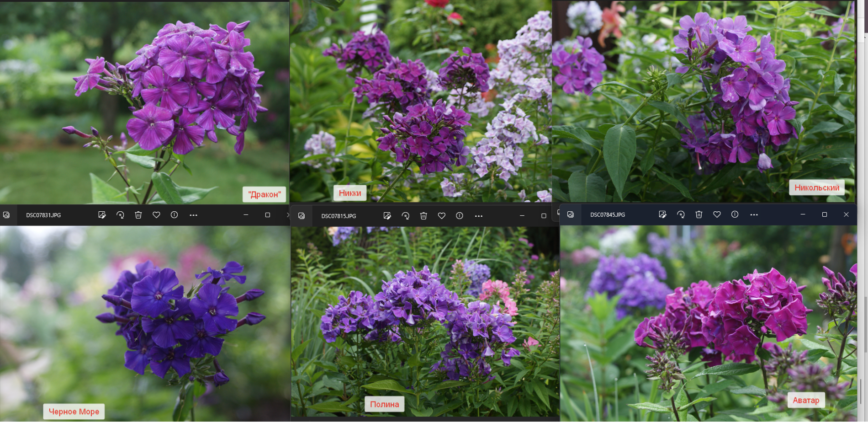
Task: Click the Photos app icon beside DSC07845.JPG
Action: click(571, 214)
